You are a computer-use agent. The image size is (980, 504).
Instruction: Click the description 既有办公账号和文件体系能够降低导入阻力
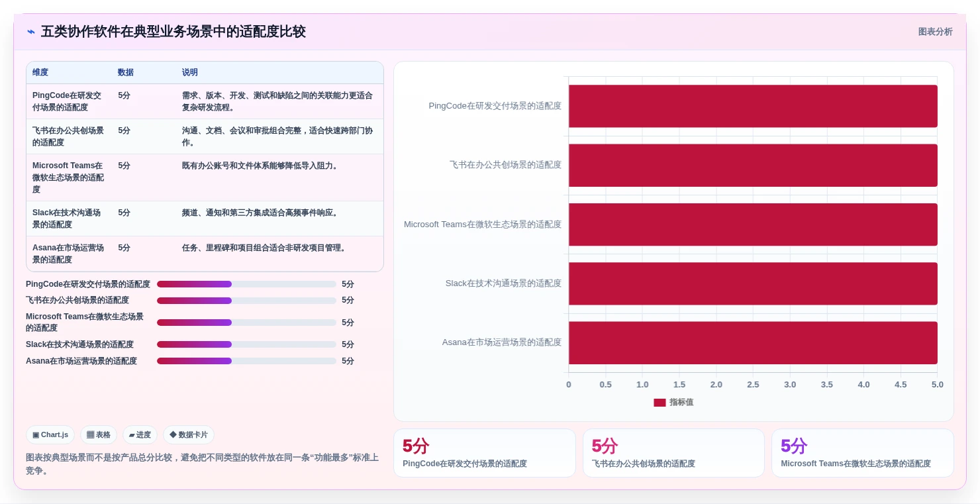click(x=262, y=166)
